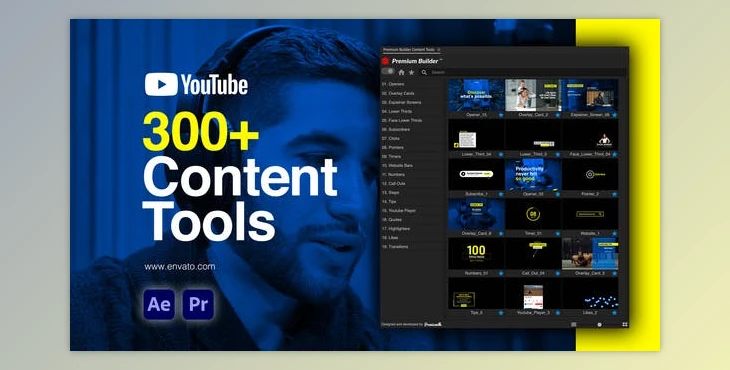Favorite the Numbers_01 item star
Viewport: 730px width, 370px height.
click(x=501, y=273)
